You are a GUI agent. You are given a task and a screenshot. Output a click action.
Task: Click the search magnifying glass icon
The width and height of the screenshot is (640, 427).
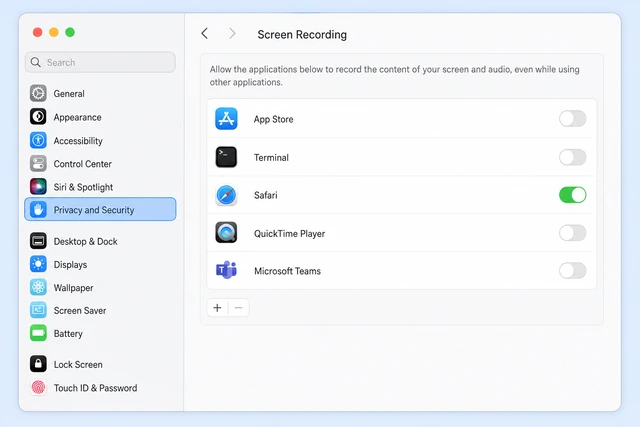[36, 62]
